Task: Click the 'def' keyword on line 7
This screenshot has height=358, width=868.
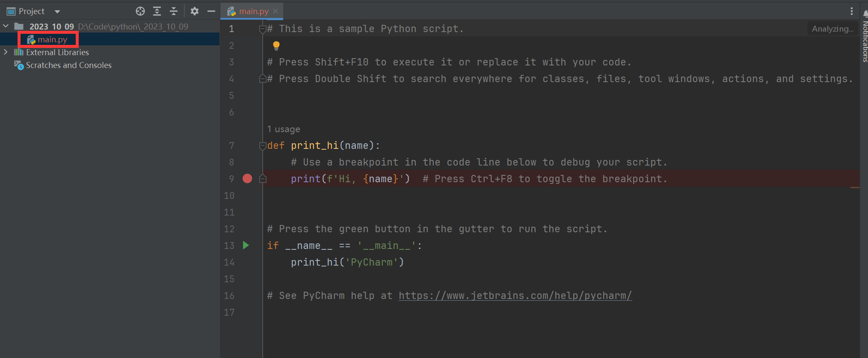Action: pyautogui.click(x=276, y=145)
